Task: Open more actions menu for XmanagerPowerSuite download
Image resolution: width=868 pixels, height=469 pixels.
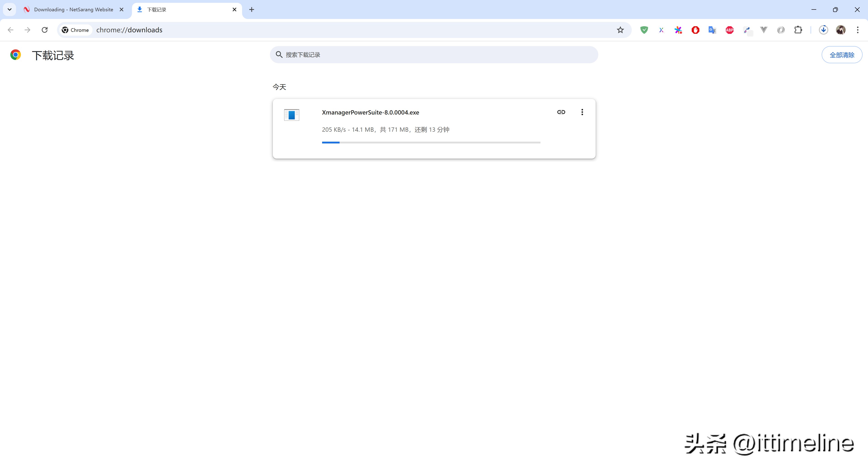Action: coord(582,112)
